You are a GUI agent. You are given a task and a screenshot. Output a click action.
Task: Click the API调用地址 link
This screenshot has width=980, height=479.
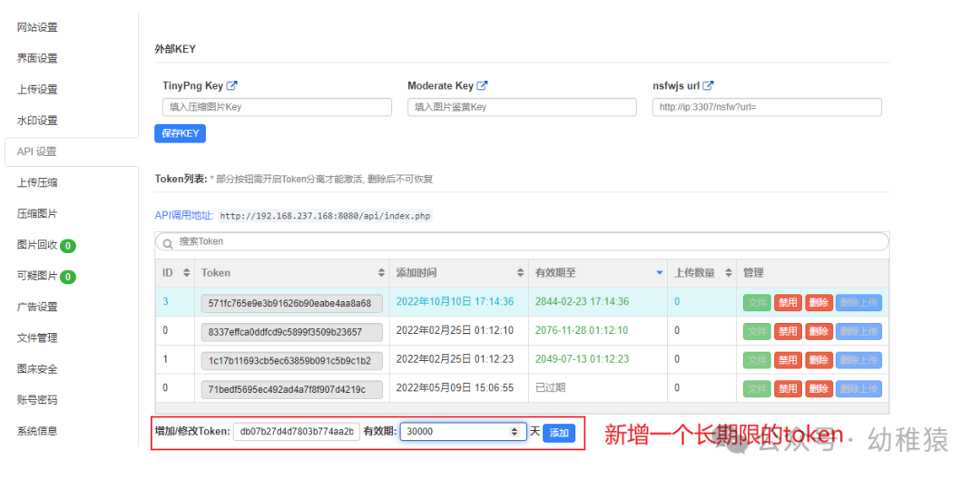184,215
